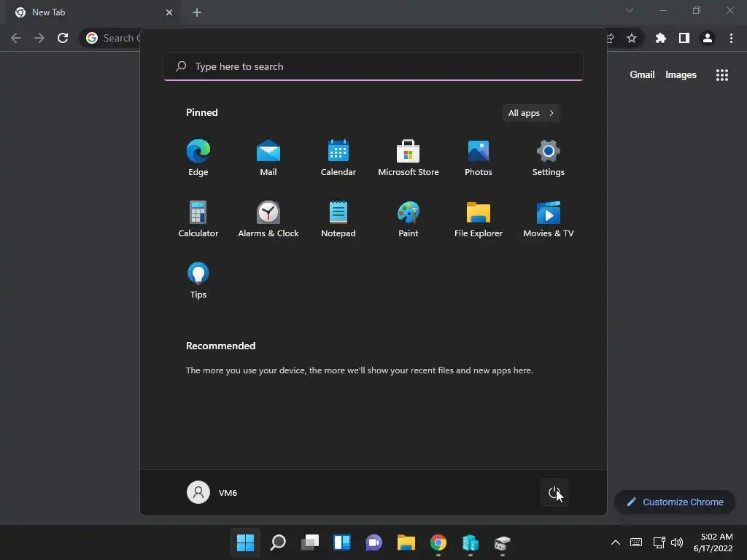Open Chrome profile avatar
Viewport: 747px width, 560px height.
point(708,38)
